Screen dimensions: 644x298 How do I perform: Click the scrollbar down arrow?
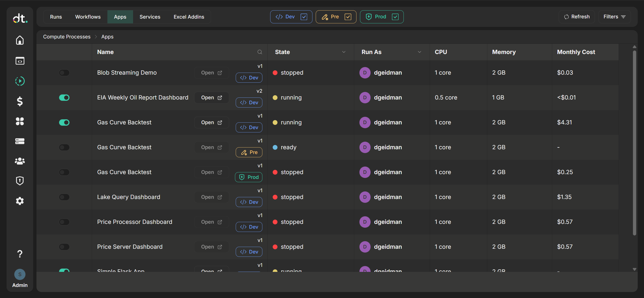point(634,269)
